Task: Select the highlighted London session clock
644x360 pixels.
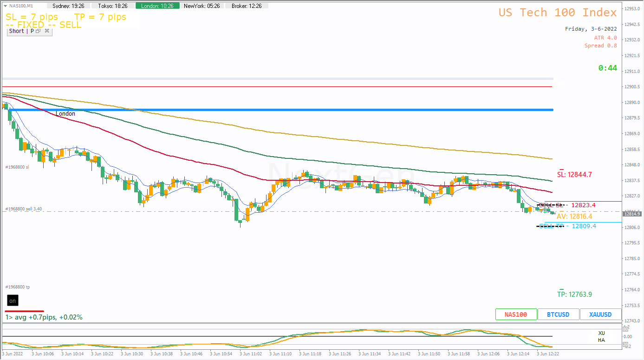Action: (x=157, y=6)
